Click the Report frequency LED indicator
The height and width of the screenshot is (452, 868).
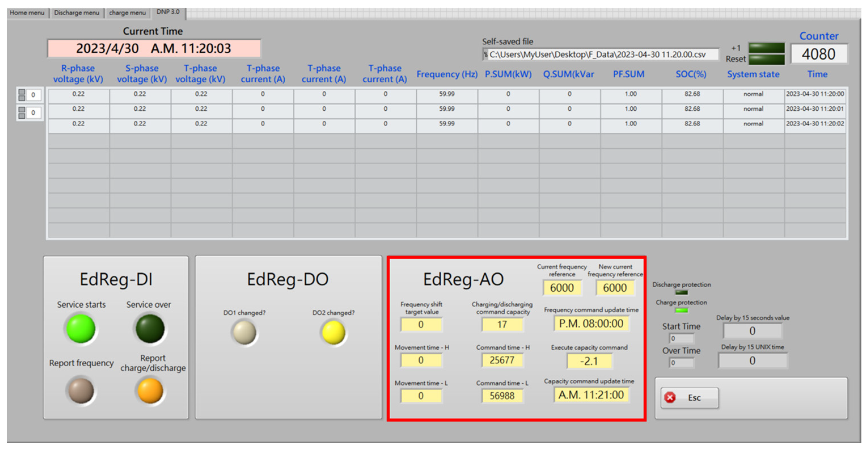81,391
